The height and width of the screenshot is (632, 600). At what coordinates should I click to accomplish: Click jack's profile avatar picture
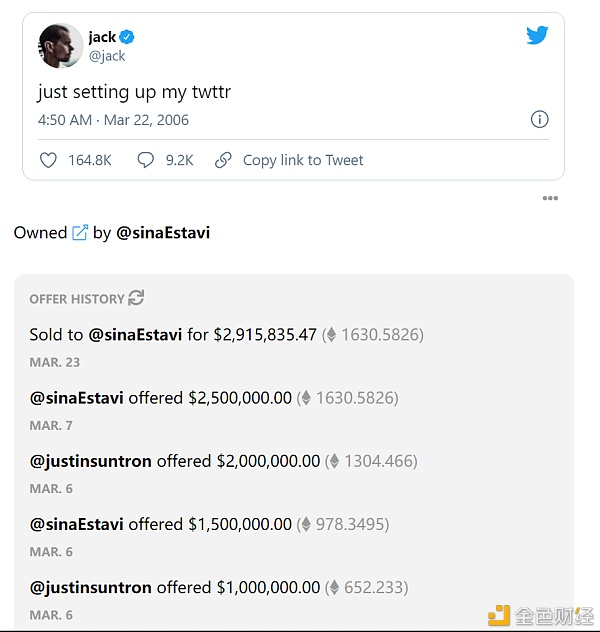(x=60, y=46)
